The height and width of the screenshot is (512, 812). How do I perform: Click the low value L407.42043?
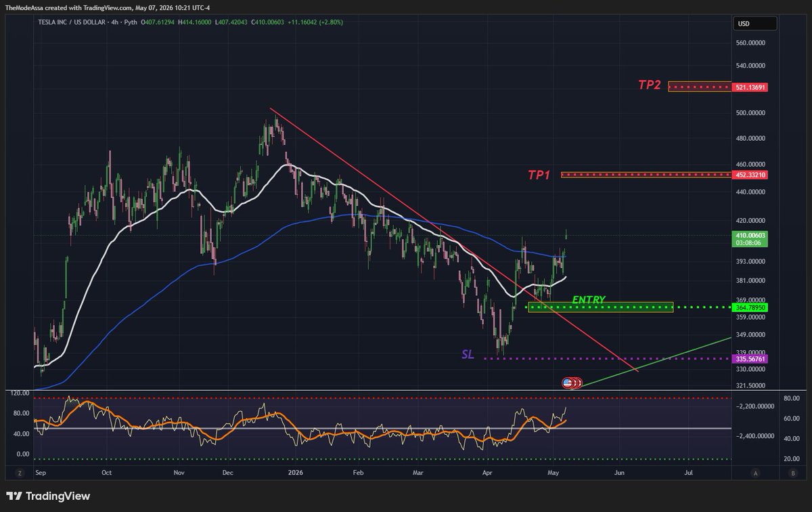coord(232,22)
